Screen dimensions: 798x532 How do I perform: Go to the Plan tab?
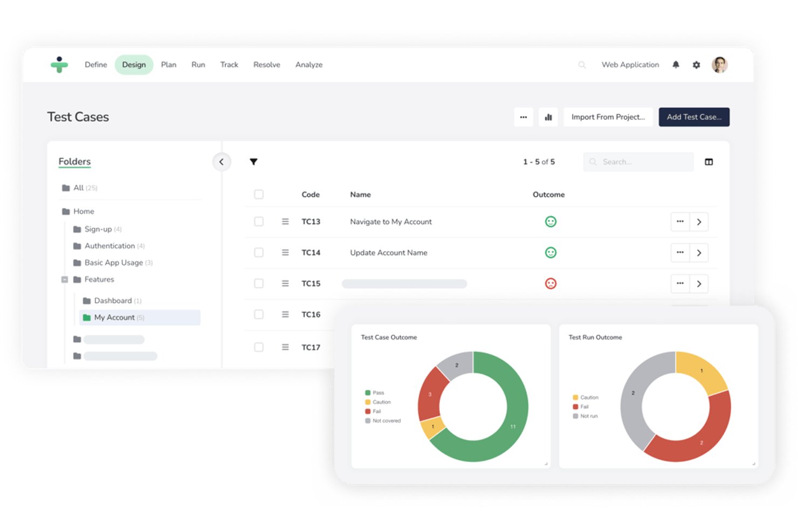(169, 65)
